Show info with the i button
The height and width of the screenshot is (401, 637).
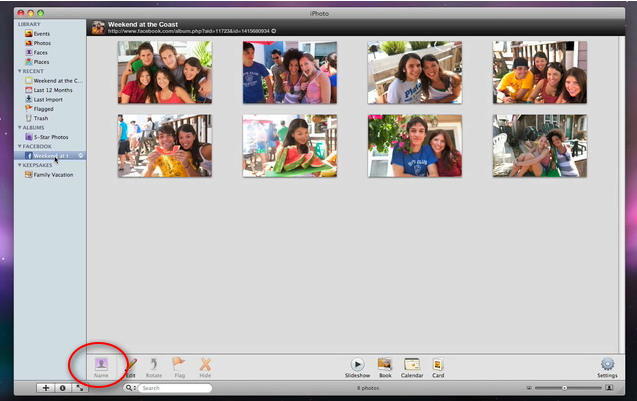point(63,388)
